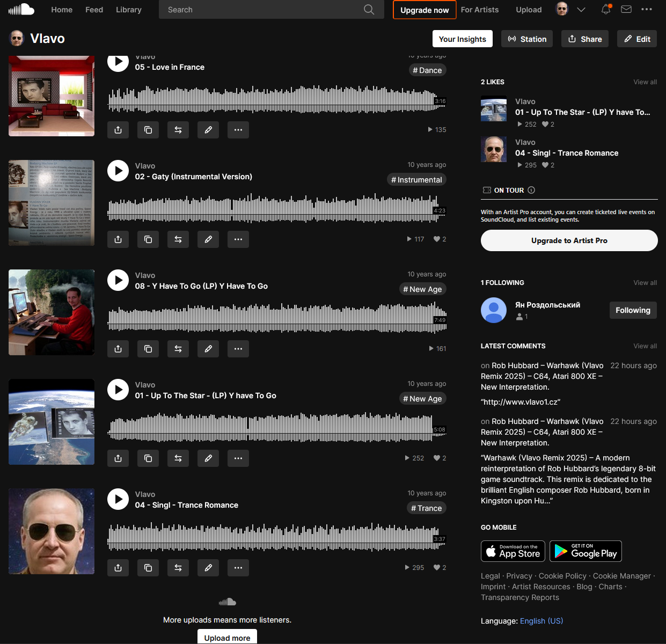Open the top bar more options dots
666x644 pixels.
(x=647, y=9)
